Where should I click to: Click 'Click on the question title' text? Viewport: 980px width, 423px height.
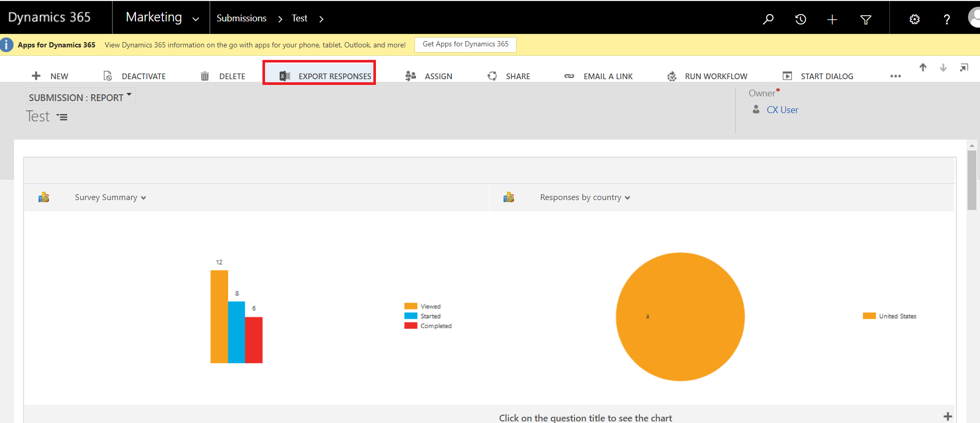tap(585, 418)
